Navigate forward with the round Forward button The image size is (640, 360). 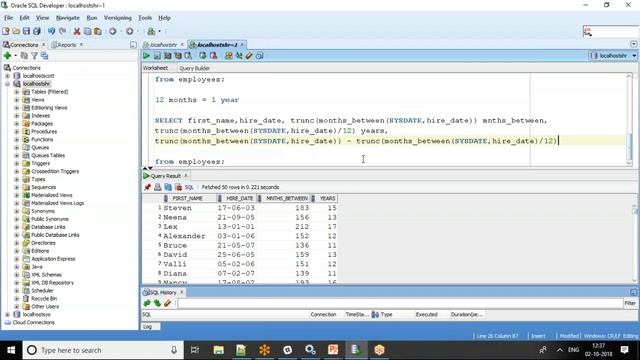pyautogui.click(x=129, y=31)
